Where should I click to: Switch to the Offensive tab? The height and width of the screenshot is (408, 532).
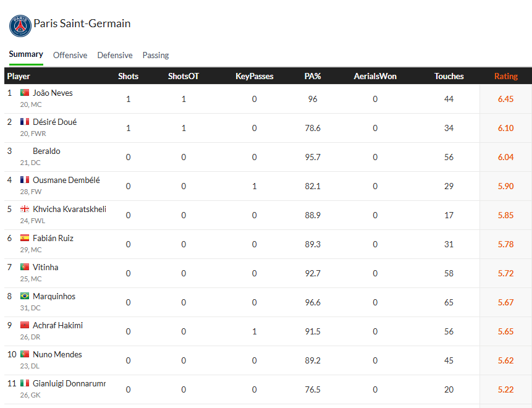70,55
